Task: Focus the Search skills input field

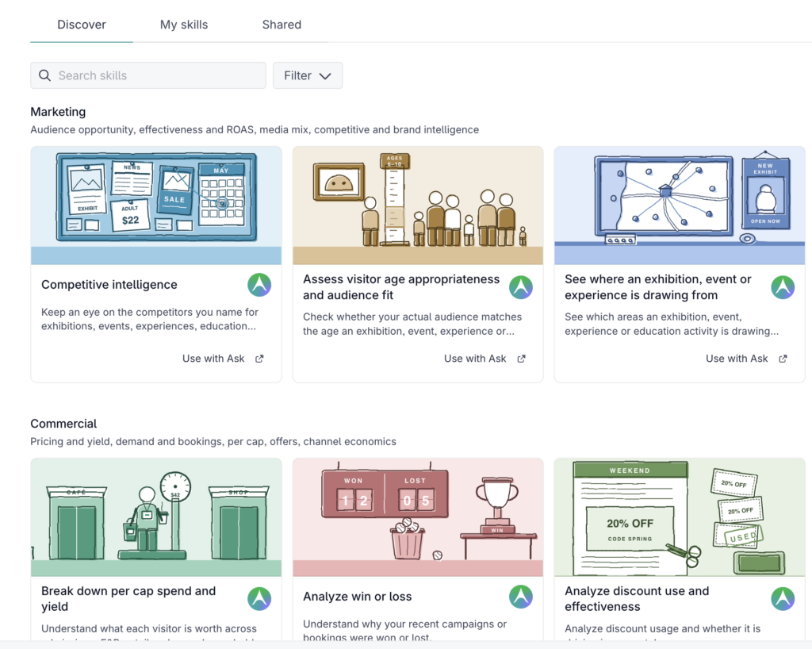Action: pyautogui.click(x=148, y=75)
